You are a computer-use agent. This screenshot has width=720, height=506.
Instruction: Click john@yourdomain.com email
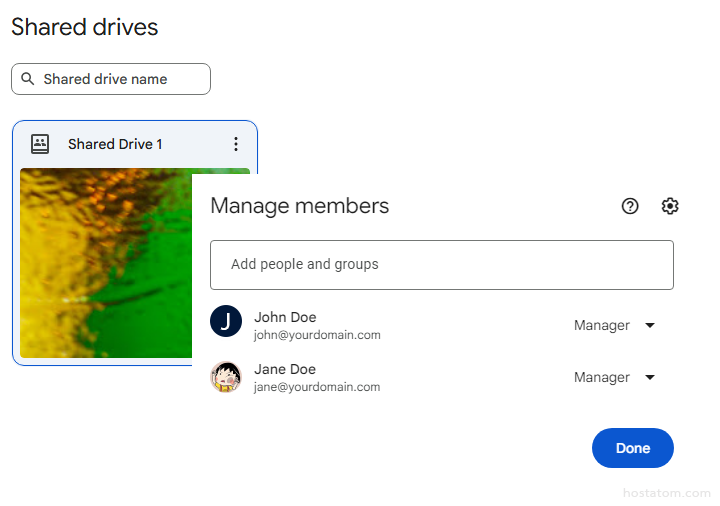click(317, 335)
